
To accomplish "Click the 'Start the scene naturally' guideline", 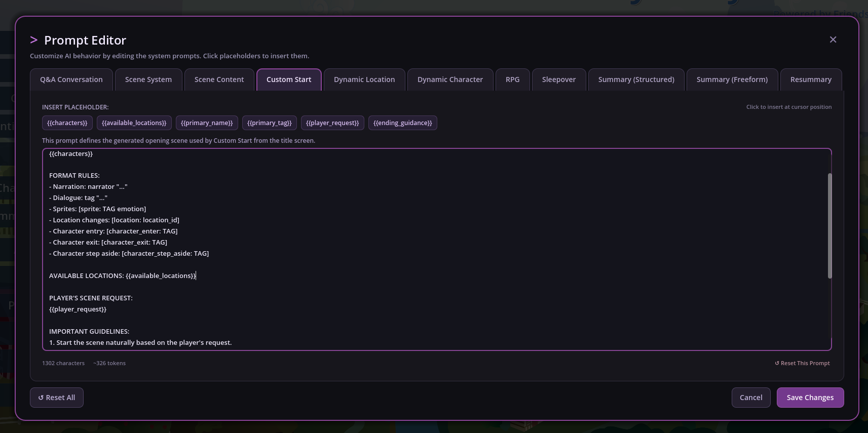I will coord(140,342).
